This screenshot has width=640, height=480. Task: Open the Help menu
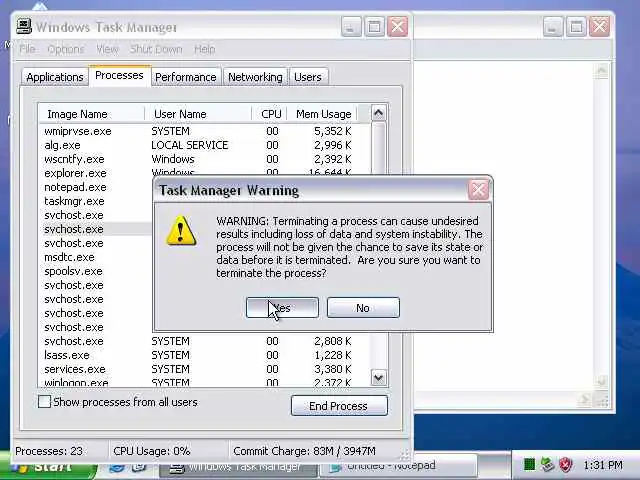[204, 49]
